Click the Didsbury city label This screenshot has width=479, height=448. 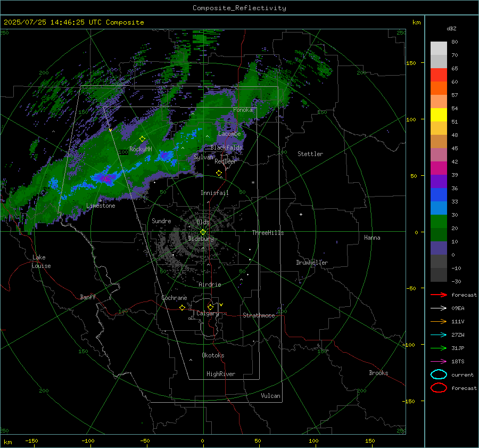pyautogui.click(x=201, y=239)
